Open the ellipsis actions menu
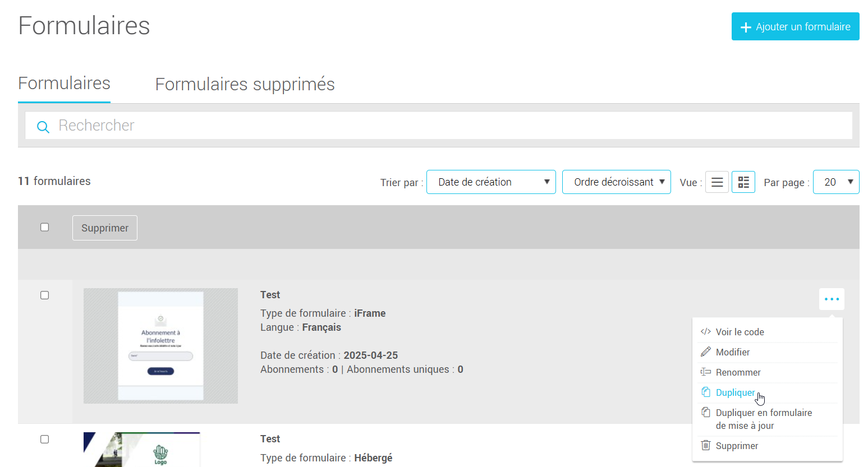 [832, 299]
